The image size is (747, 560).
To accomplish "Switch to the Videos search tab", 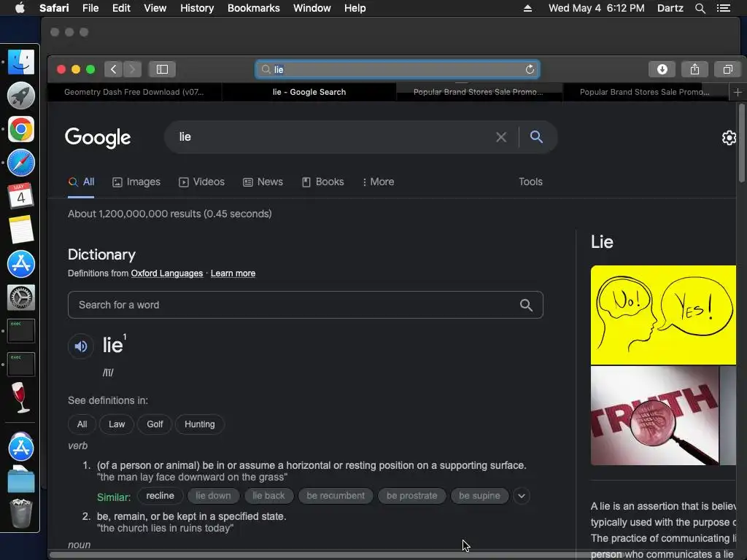I will (201, 182).
